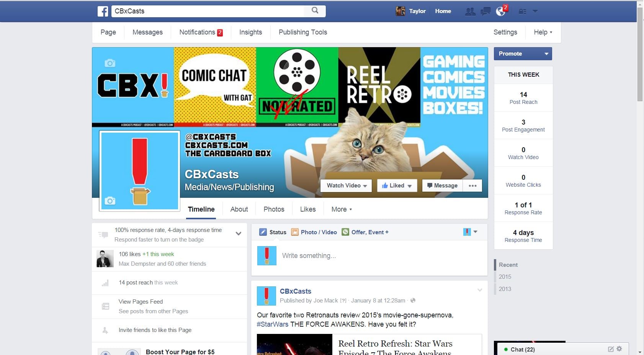Open chat settings gear icon

click(619, 349)
